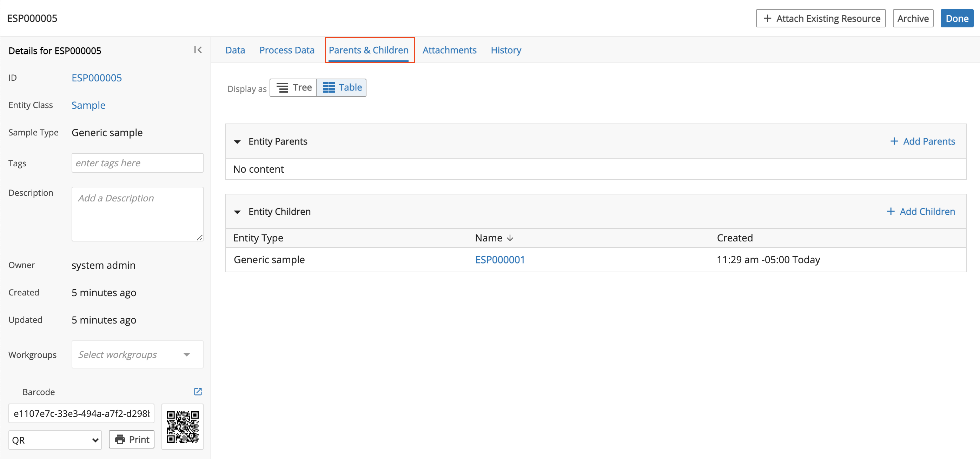Switch display to Table view

point(341,88)
